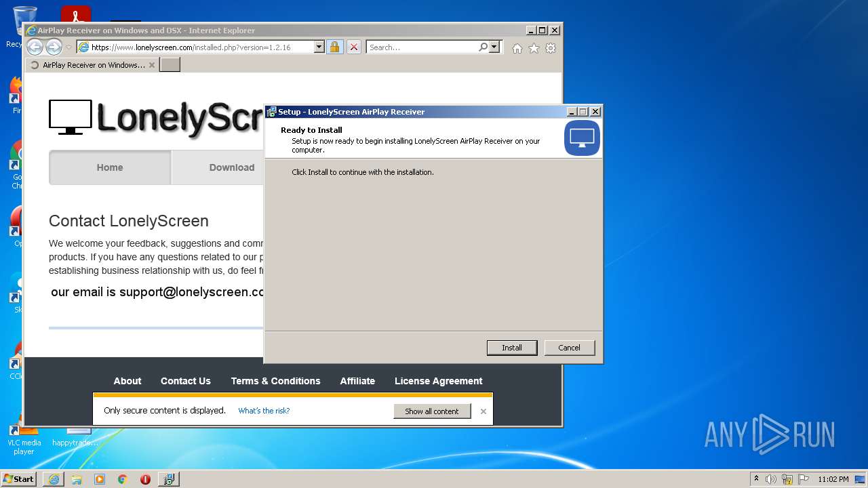This screenshot has height=488, width=868.
Task: Maximize the Internet Explorer window
Action: (542, 30)
